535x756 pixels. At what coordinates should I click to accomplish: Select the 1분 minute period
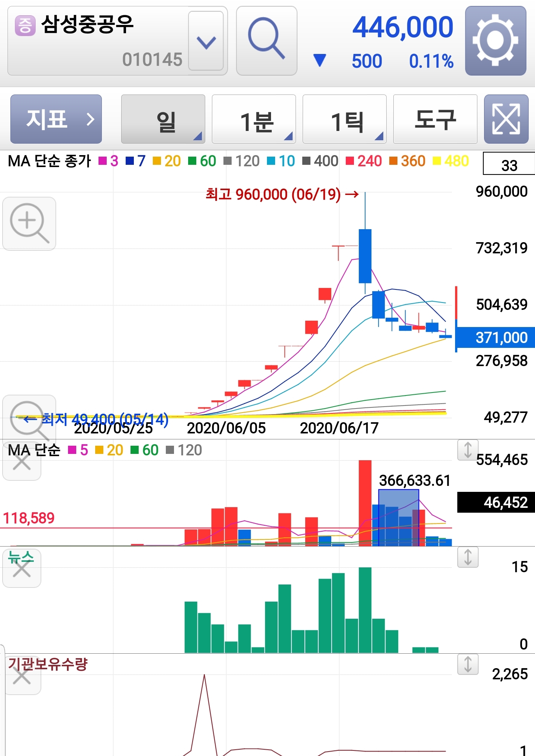click(254, 119)
